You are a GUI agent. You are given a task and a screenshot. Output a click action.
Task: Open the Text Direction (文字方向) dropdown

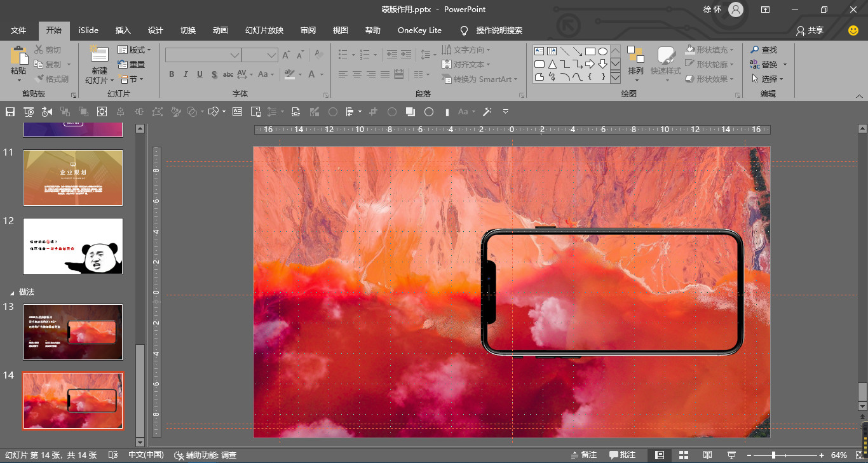[x=466, y=50]
